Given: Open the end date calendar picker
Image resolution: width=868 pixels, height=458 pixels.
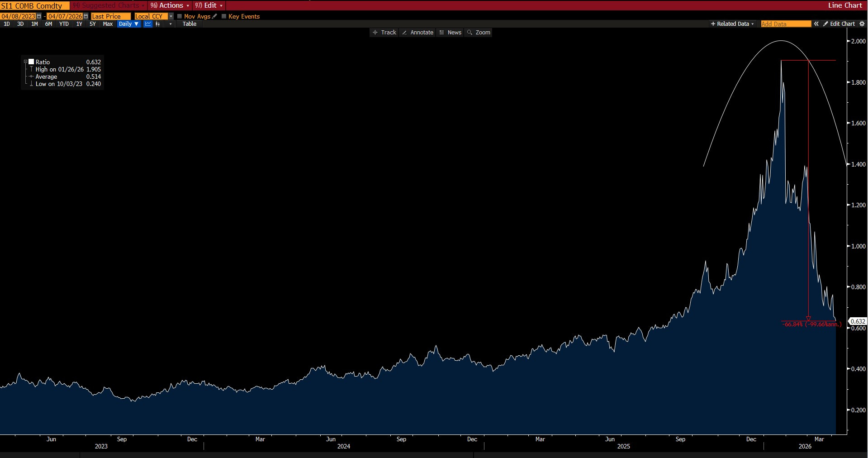Looking at the screenshot, I should click(86, 16).
